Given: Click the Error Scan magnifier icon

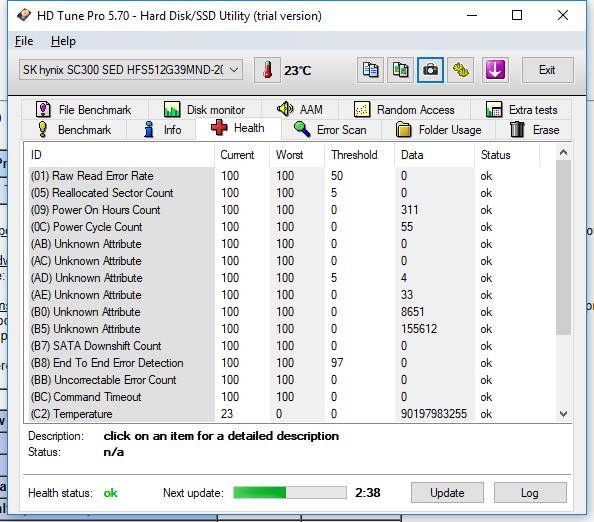Looking at the screenshot, I should point(302,130).
